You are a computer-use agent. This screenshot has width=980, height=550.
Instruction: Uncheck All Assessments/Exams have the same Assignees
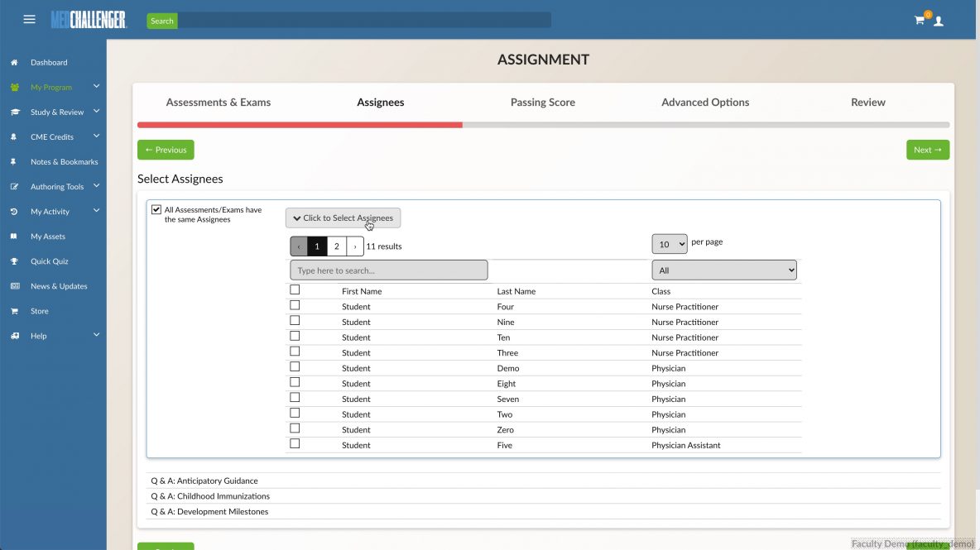156,210
